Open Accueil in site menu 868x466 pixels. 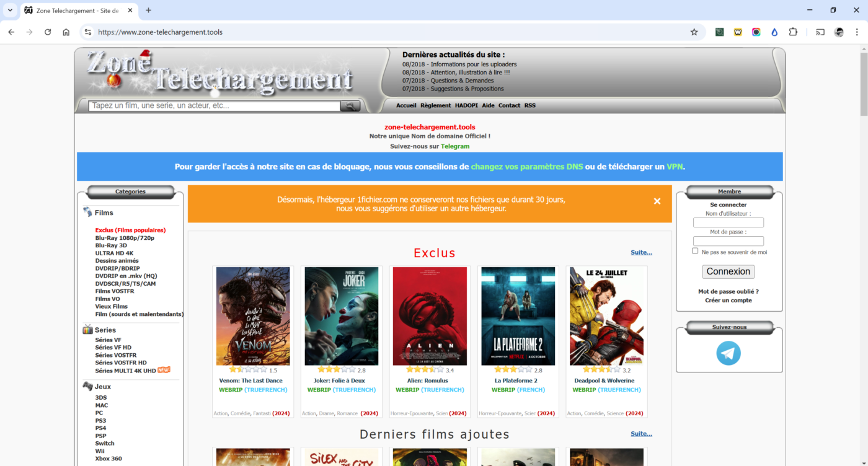pos(406,105)
